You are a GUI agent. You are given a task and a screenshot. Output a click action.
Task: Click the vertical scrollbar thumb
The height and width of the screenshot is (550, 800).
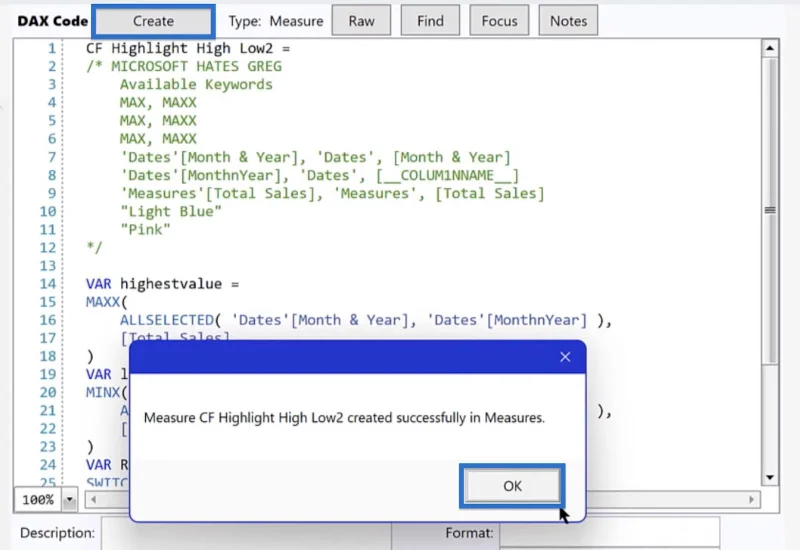[x=770, y=210]
